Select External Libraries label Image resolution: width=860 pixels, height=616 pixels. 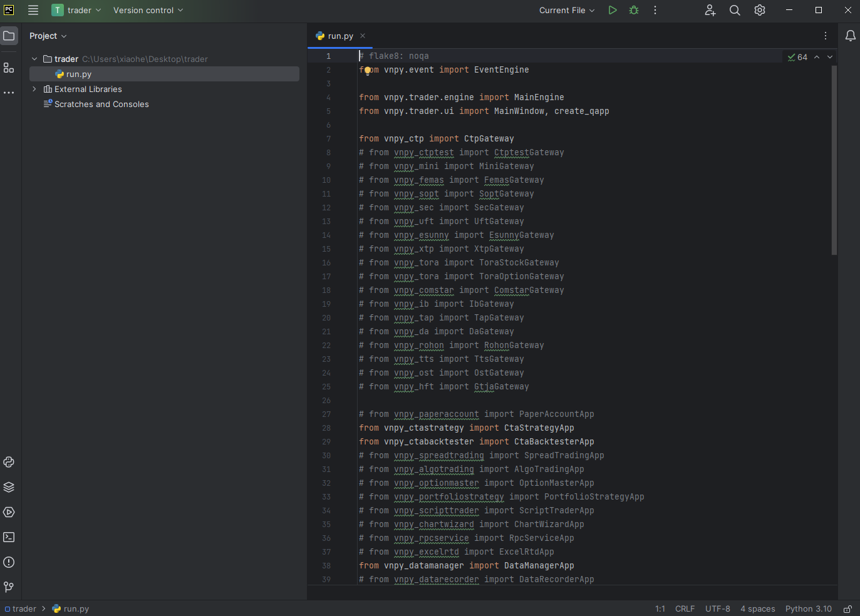pos(88,89)
